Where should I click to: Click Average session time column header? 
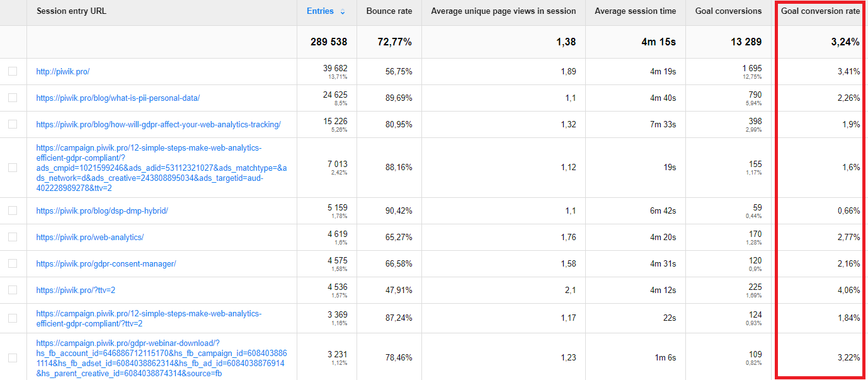point(635,11)
